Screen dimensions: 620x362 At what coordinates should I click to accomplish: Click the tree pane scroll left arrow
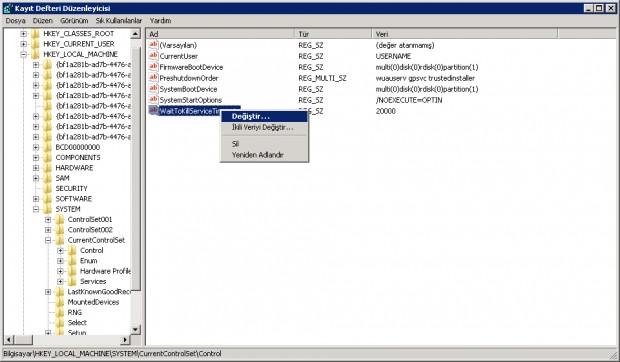[x=8, y=339]
